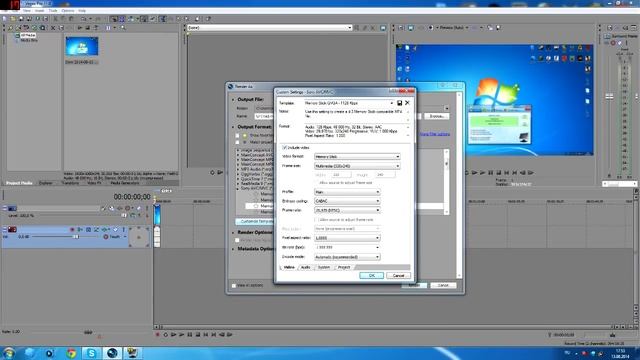Open the Frame rate dropdown

coord(347,210)
